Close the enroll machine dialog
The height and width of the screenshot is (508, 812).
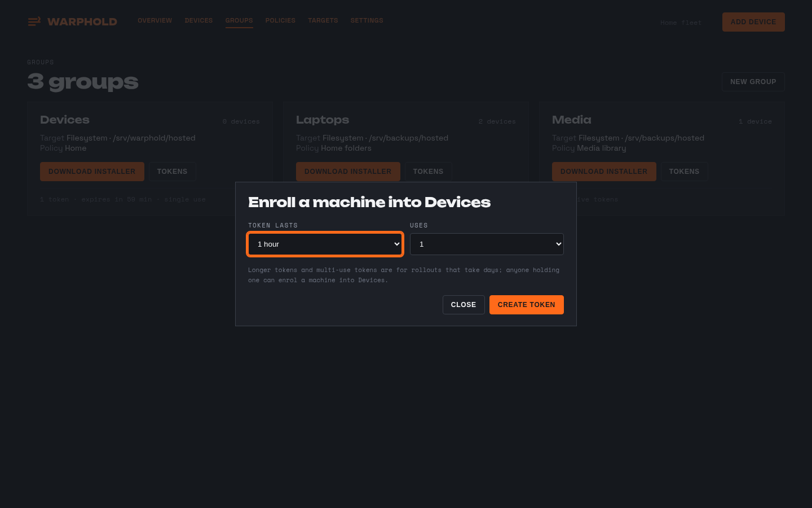(464, 305)
